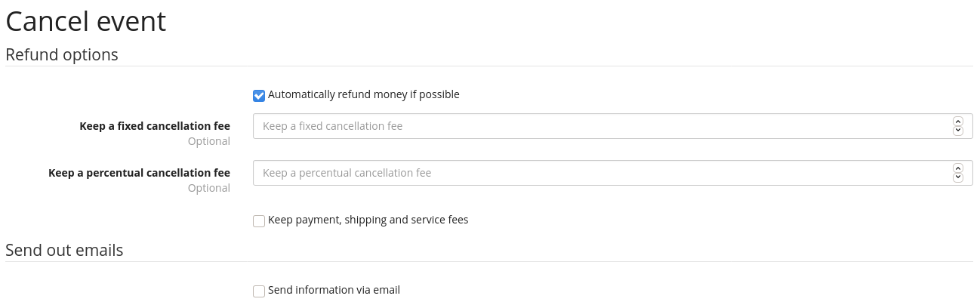Click 'Optional' hint under the fixed fee label
The image size is (980, 305).
209,141
